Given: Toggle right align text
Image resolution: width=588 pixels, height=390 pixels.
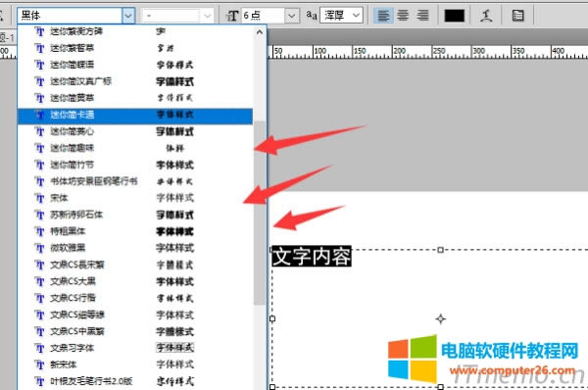Looking at the screenshot, I should [423, 16].
